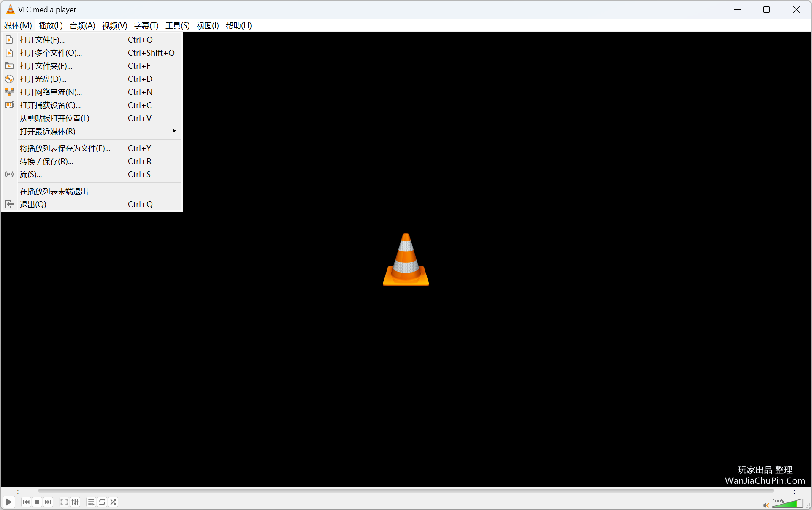Close the 媒体(M) menu
Image resolution: width=812 pixels, height=510 pixels.
(18, 25)
